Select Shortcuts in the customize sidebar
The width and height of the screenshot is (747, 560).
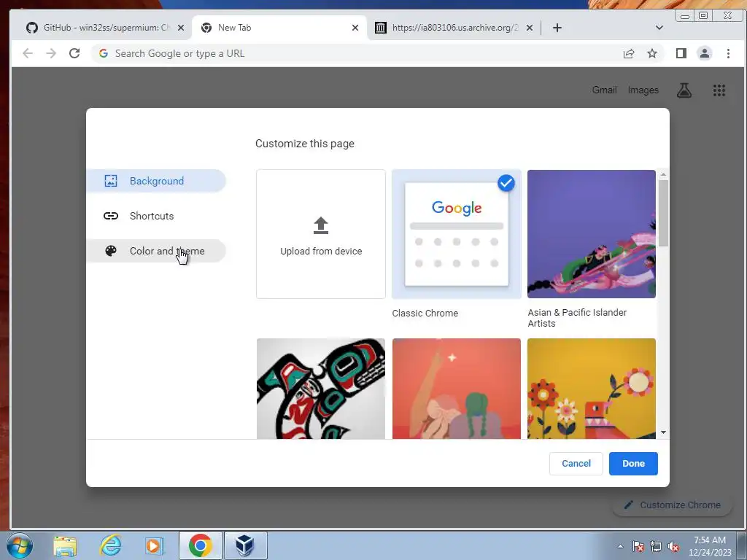click(x=156, y=216)
